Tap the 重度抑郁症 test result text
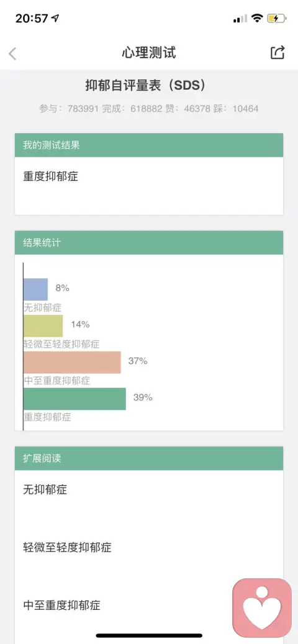 point(51,177)
